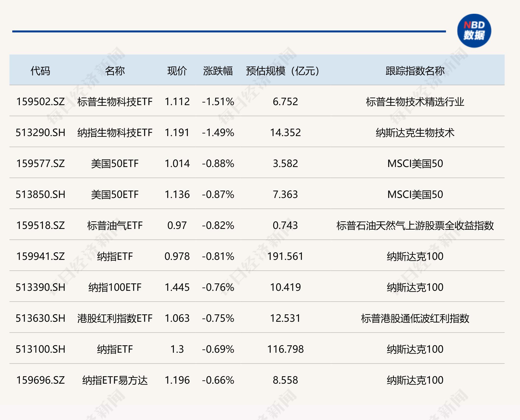Image resolution: width=520 pixels, height=420 pixels.
Task: Click the 预估规模（亿元）column header
Action: 283,71
